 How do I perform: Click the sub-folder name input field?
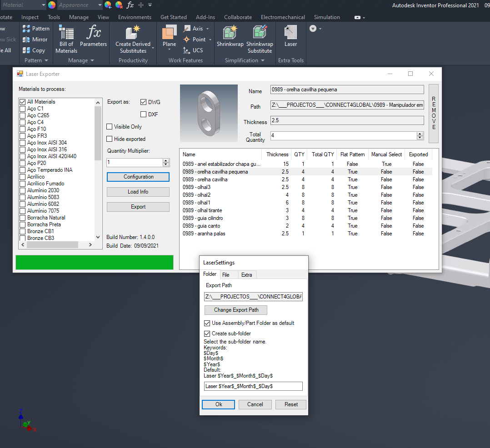[x=253, y=386]
